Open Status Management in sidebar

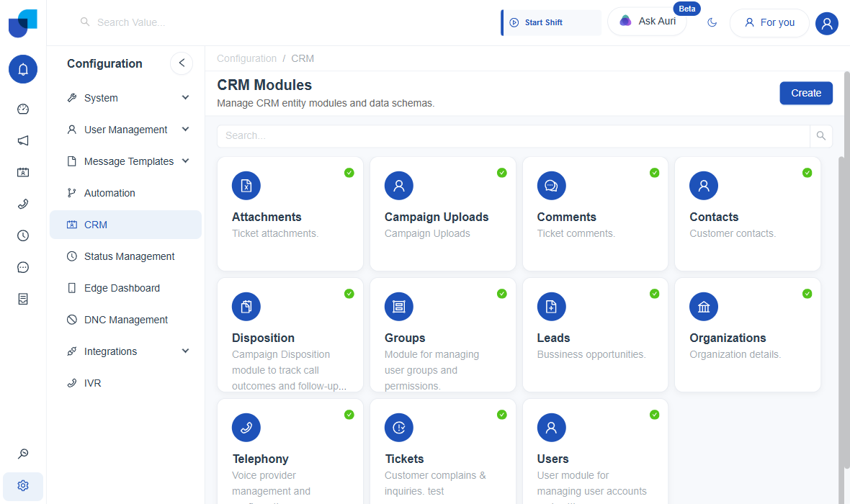coord(125,256)
